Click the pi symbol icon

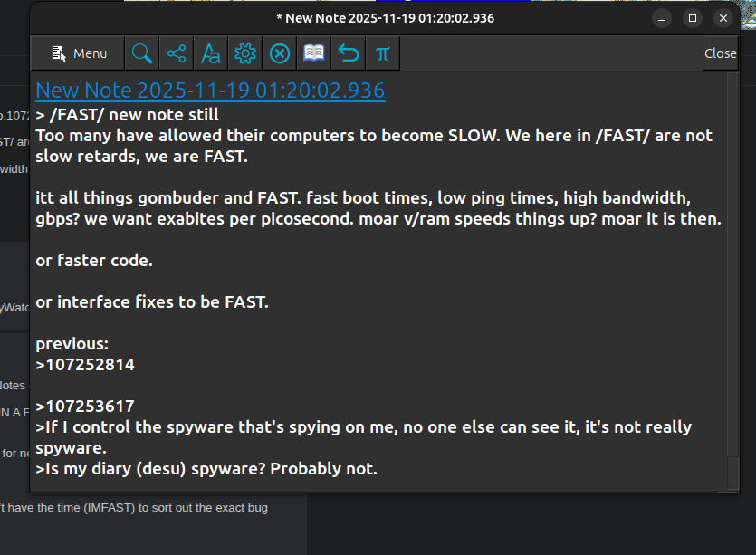[x=382, y=53]
